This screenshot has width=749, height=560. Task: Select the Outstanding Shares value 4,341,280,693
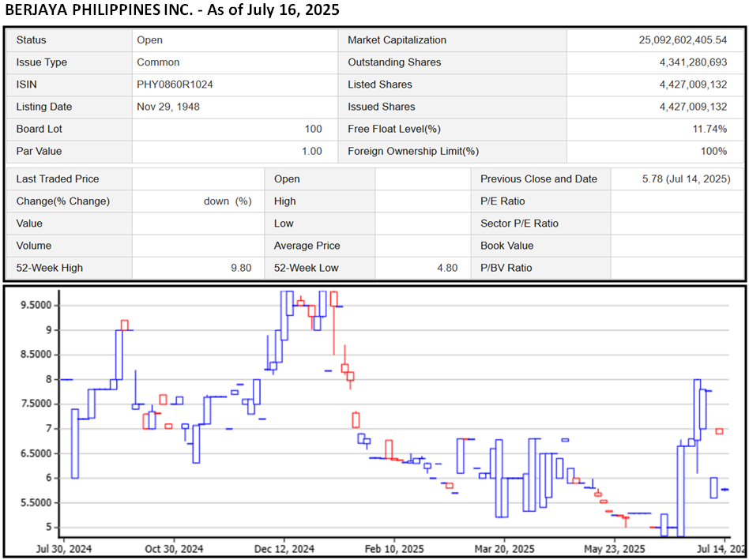[693, 62]
